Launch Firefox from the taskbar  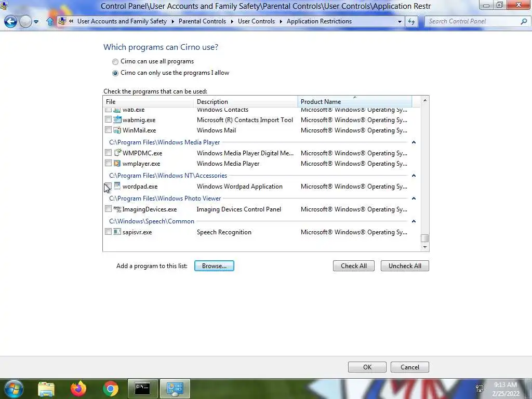click(x=78, y=389)
